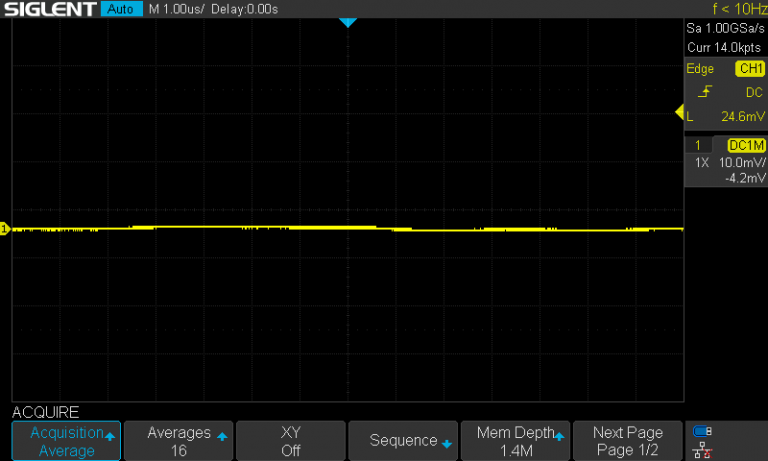Click the yellow trigger level arrow marker

click(680, 112)
